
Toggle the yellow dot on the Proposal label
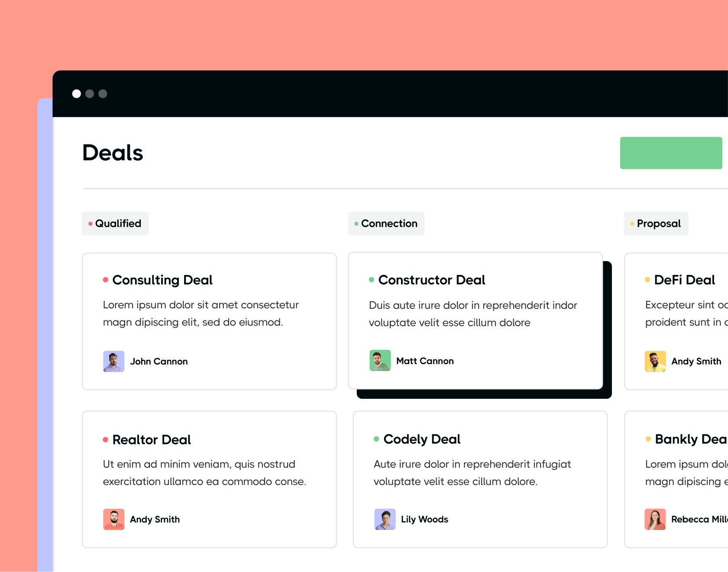pos(631,223)
